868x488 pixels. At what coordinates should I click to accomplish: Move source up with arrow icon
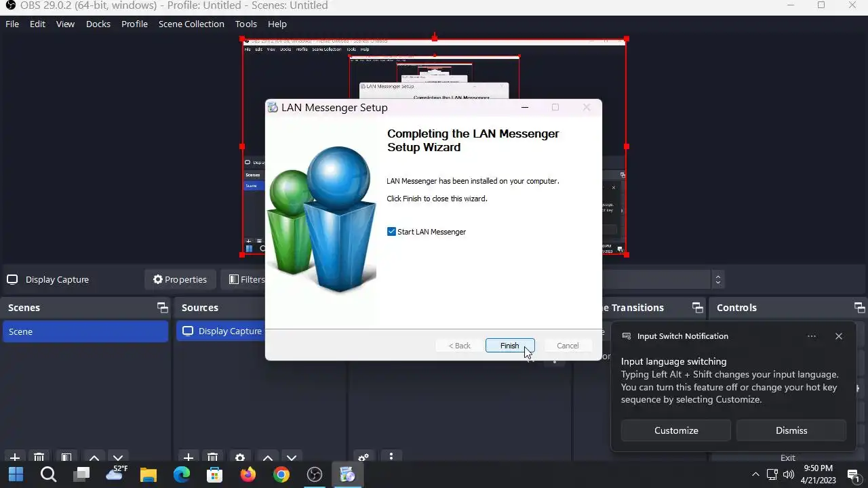(x=268, y=457)
